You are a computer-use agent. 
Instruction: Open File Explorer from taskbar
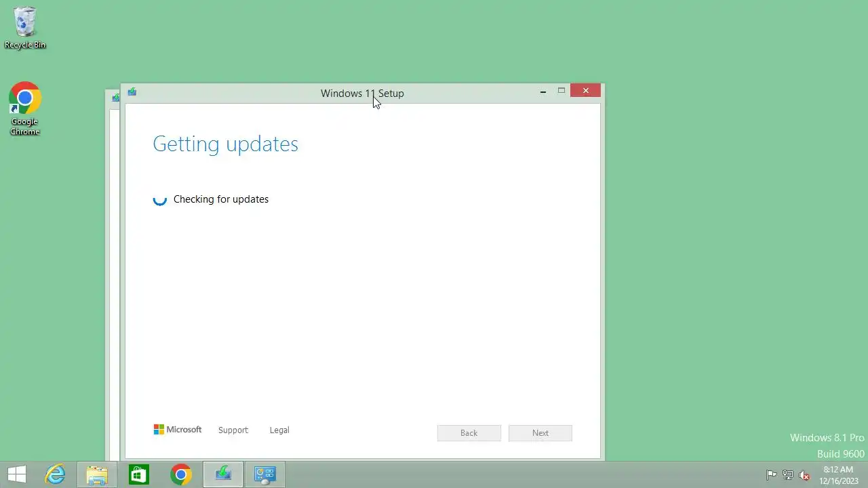pos(97,474)
